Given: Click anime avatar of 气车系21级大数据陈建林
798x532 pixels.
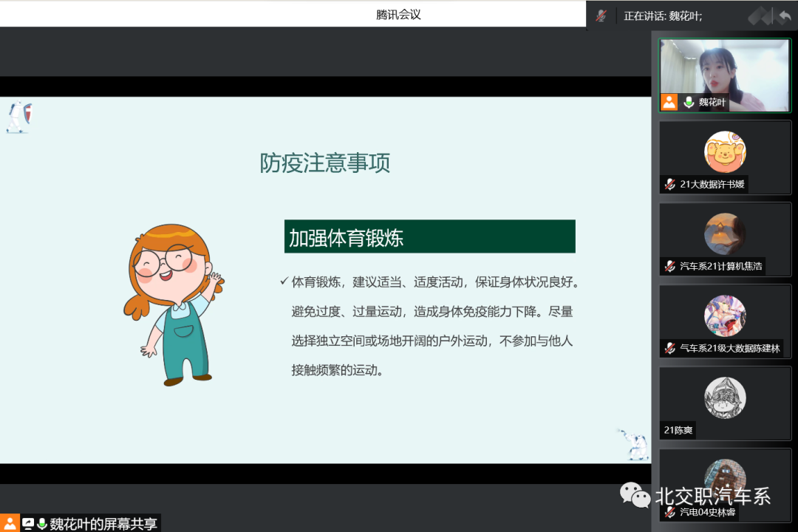Looking at the screenshot, I should [x=724, y=316].
